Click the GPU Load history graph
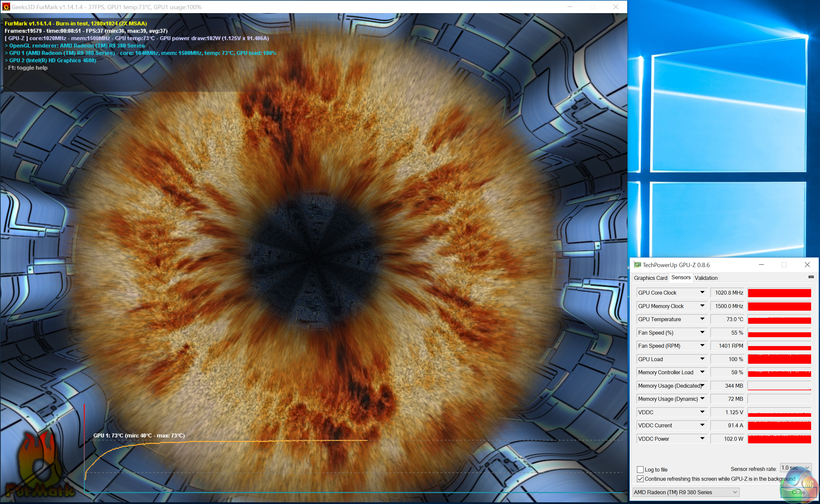 (779, 359)
